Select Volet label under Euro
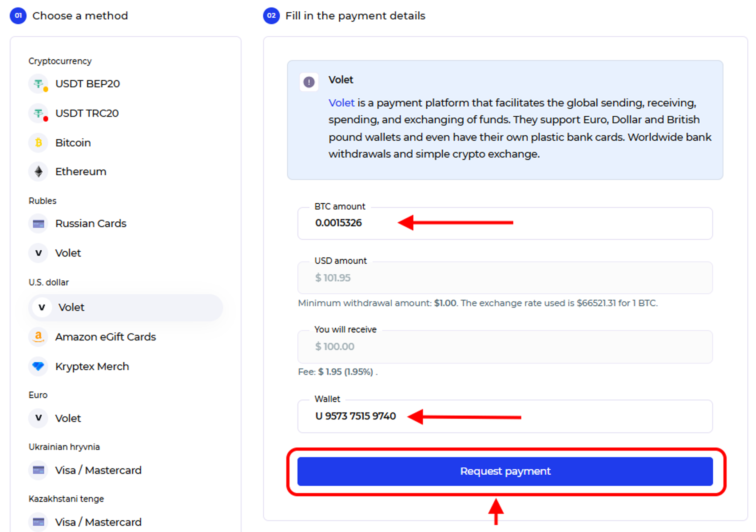Viewport: 756px width, 532px height. tap(68, 418)
